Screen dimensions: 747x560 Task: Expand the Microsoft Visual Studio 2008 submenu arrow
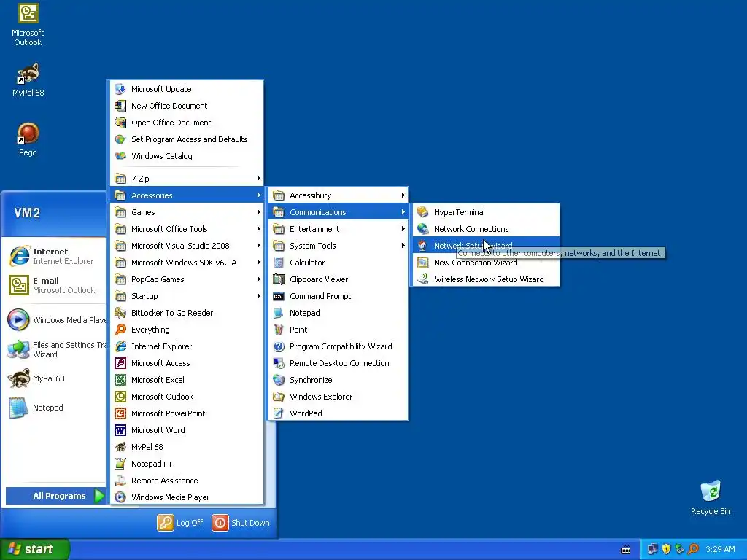click(258, 246)
